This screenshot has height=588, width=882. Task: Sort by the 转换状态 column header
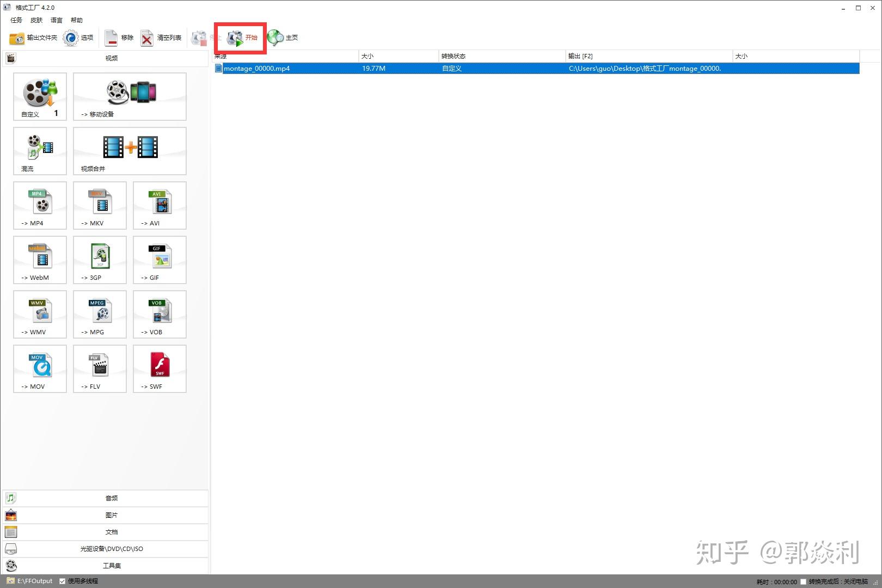click(x=502, y=56)
